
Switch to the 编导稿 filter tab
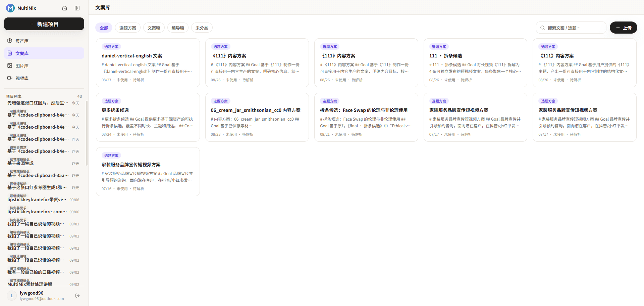pos(178,28)
